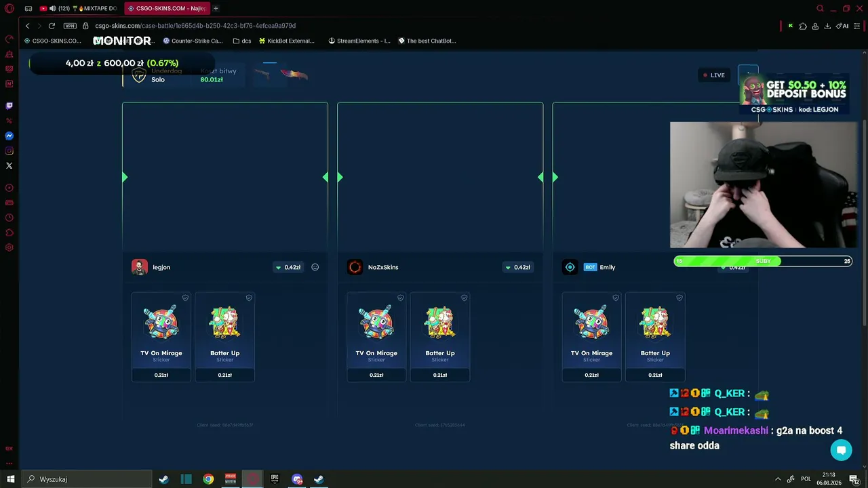Select NaZxSkins' Batter Up sticker card
Viewport: 868px width, 488px height.
440,337
